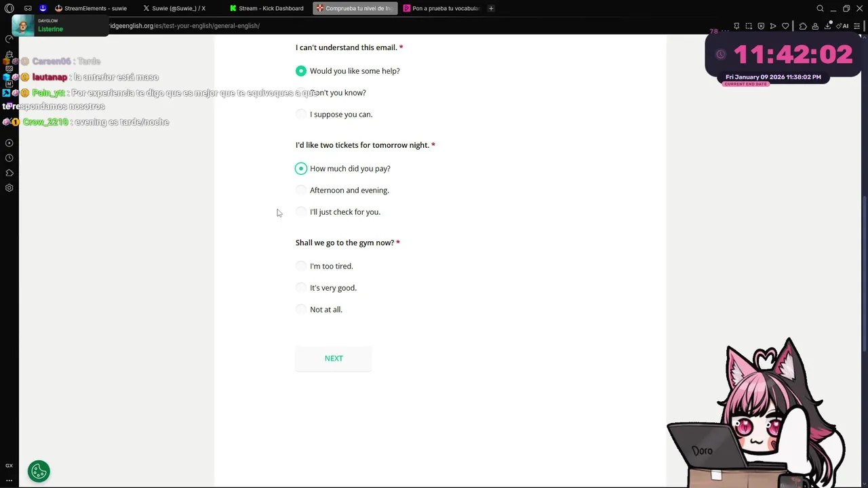
Task: Click the 11:42:02 countdown timer
Action: click(x=793, y=55)
